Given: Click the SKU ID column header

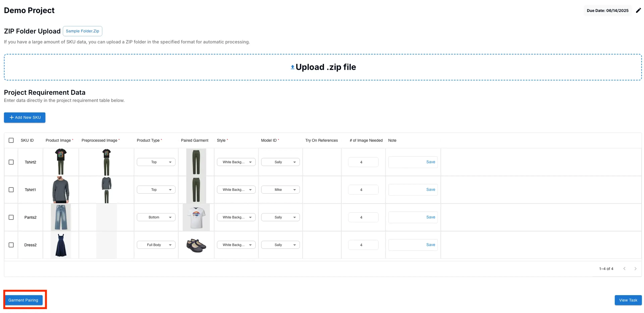Looking at the screenshot, I should click(27, 140).
